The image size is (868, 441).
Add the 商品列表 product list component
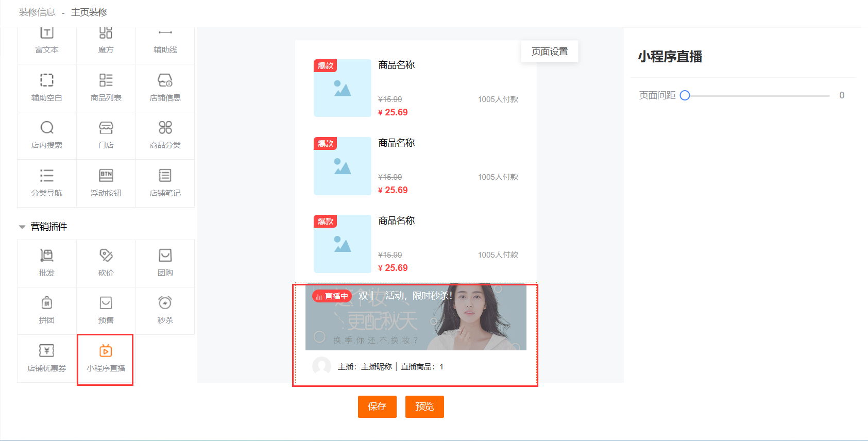pos(106,88)
